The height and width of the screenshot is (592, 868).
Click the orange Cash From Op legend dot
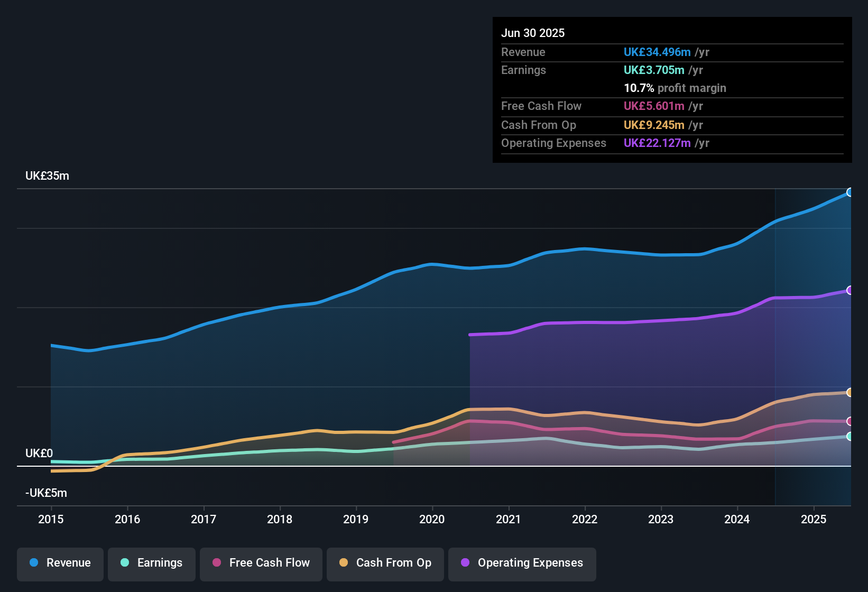coord(344,563)
